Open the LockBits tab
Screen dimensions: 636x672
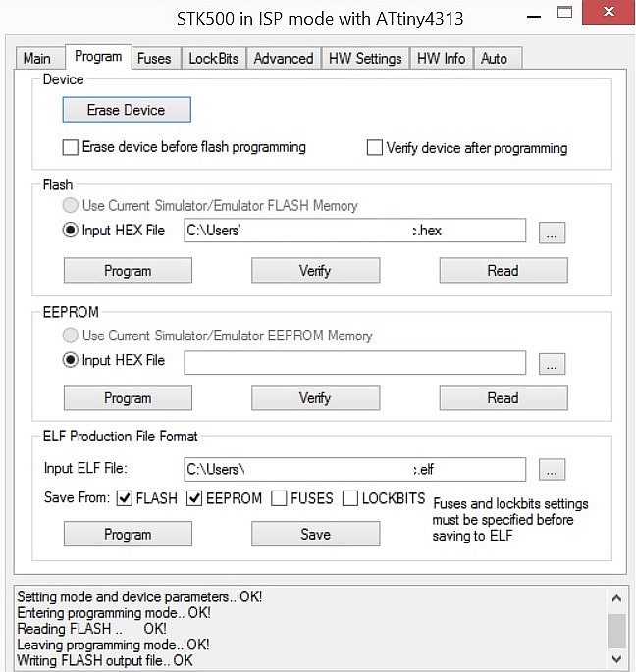point(214,58)
